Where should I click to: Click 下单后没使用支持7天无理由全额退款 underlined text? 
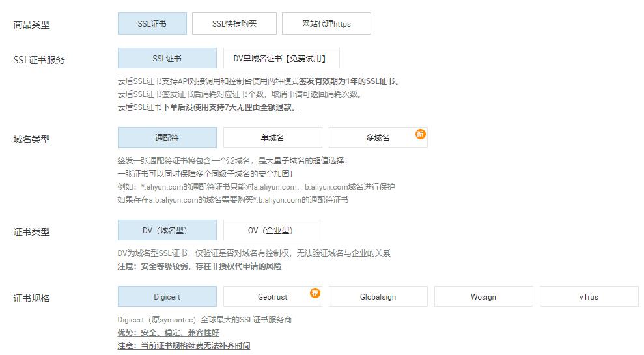(231, 107)
